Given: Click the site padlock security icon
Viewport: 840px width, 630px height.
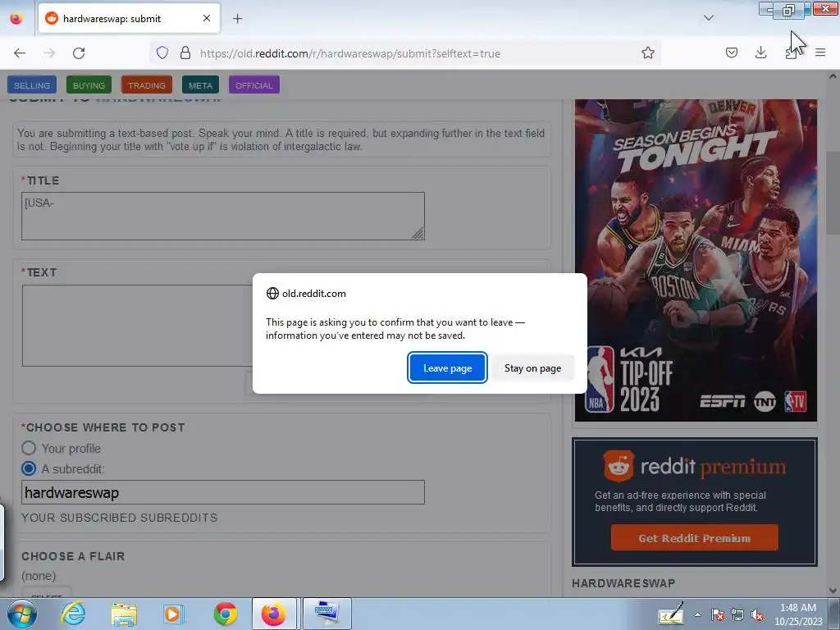Looking at the screenshot, I should tap(185, 53).
